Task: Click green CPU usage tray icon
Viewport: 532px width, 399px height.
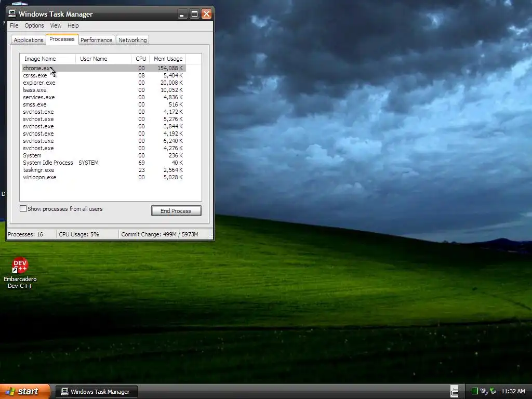Action: [x=475, y=391]
